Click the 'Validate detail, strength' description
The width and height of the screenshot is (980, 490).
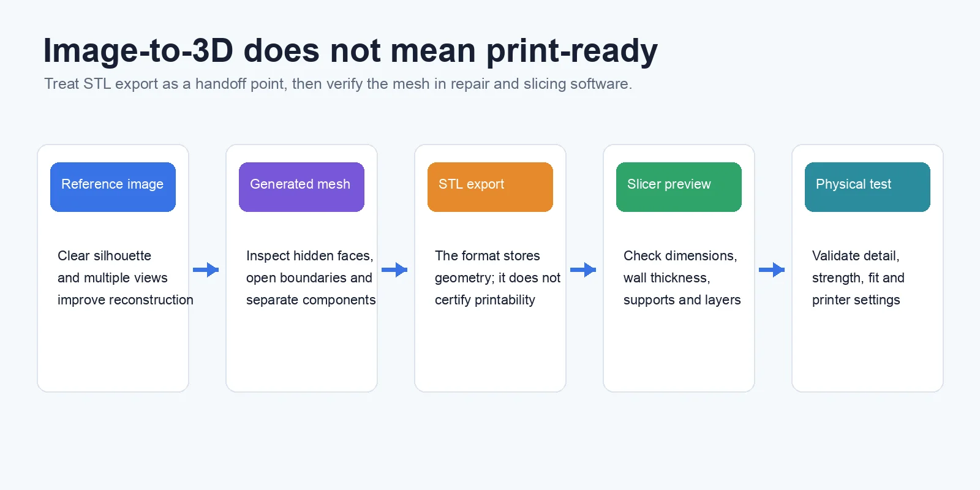pos(858,277)
